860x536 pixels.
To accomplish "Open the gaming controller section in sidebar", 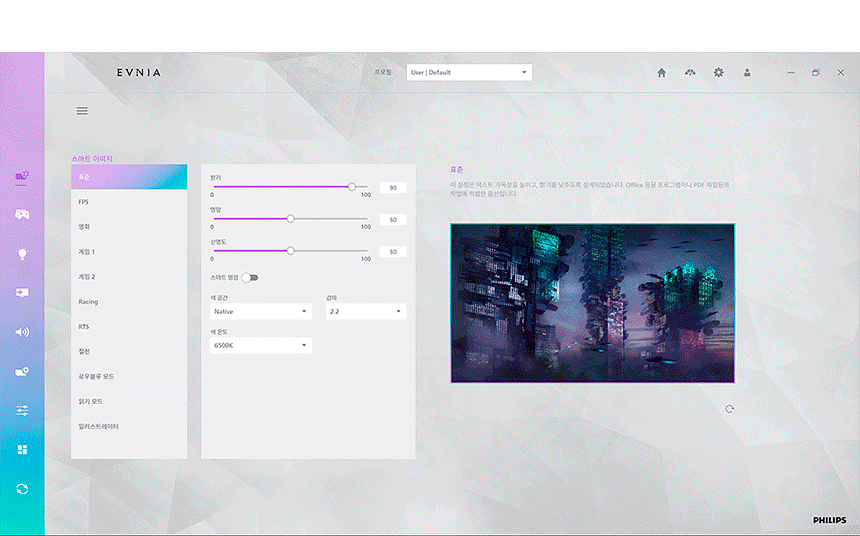I will click(22, 214).
